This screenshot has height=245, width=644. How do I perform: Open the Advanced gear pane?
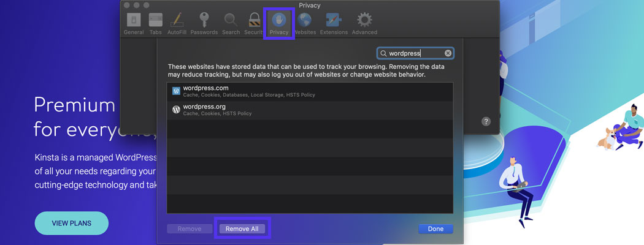pos(364,23)
